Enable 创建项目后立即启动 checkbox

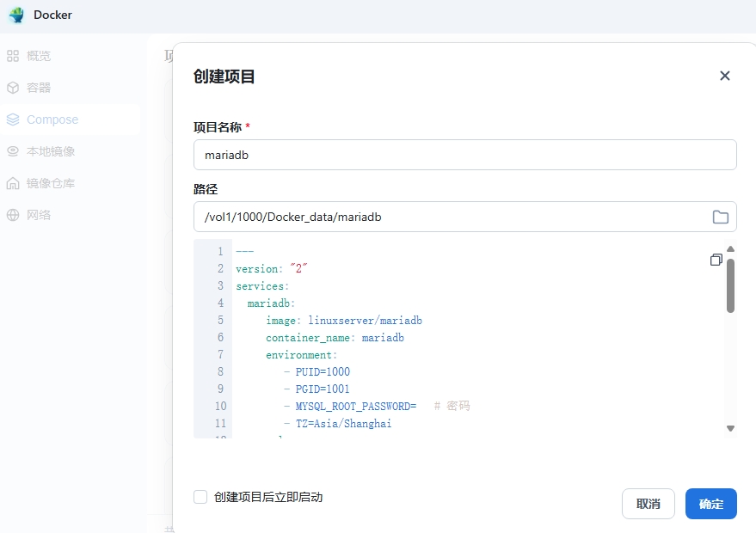[x=200, y=497]
